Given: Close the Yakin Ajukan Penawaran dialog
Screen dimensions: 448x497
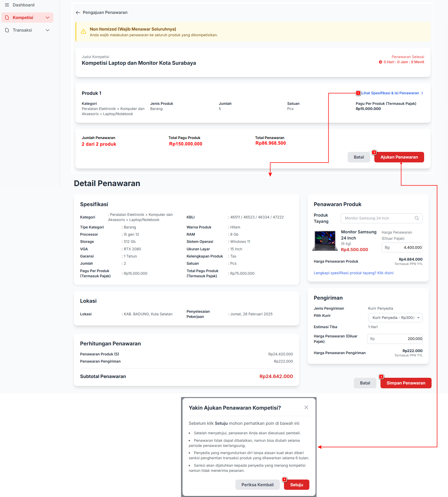Looking at the screenshot, I should (306, 407).
